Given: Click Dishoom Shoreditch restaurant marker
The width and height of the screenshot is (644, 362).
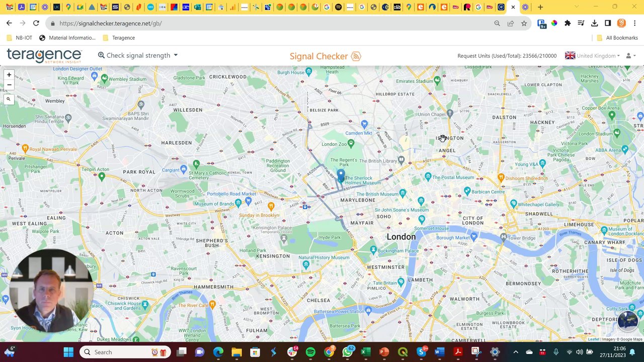Looking at the screenshot, I should pos(501,177).
